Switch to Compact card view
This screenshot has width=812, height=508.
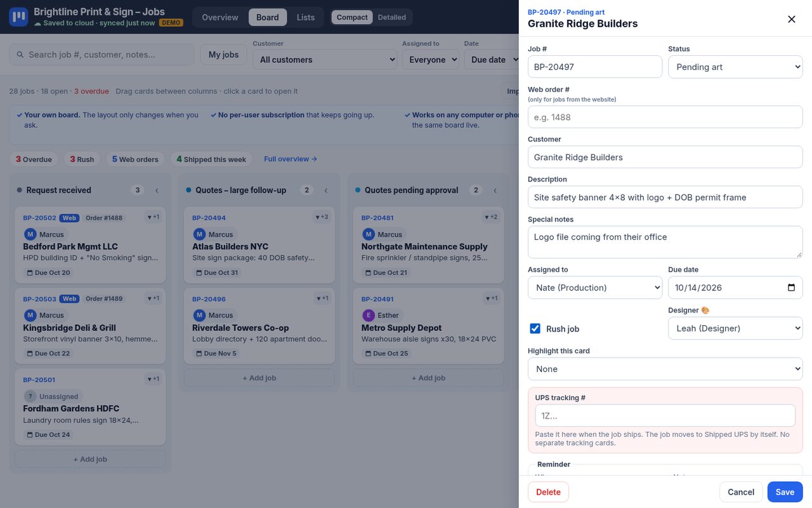coord(352,17)
